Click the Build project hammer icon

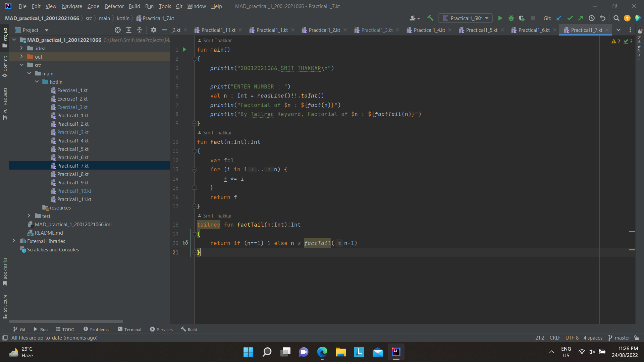[431, 18]
